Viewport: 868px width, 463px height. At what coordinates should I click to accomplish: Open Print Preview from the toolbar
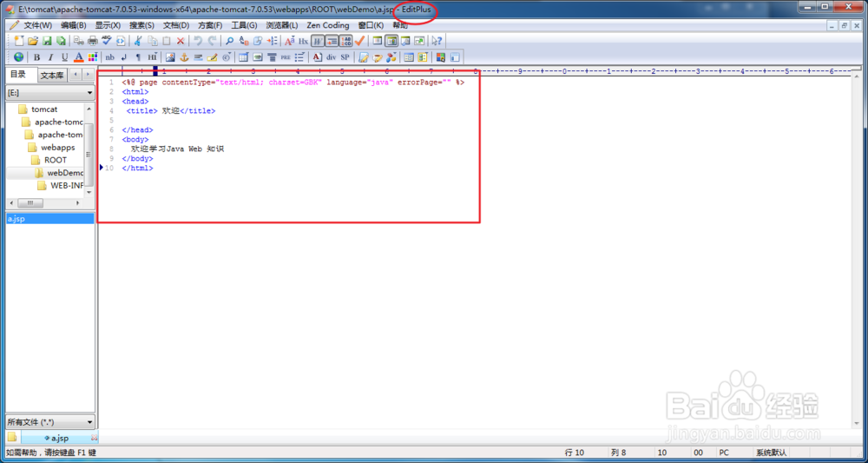pyautogui.click(x=79, y=41)
